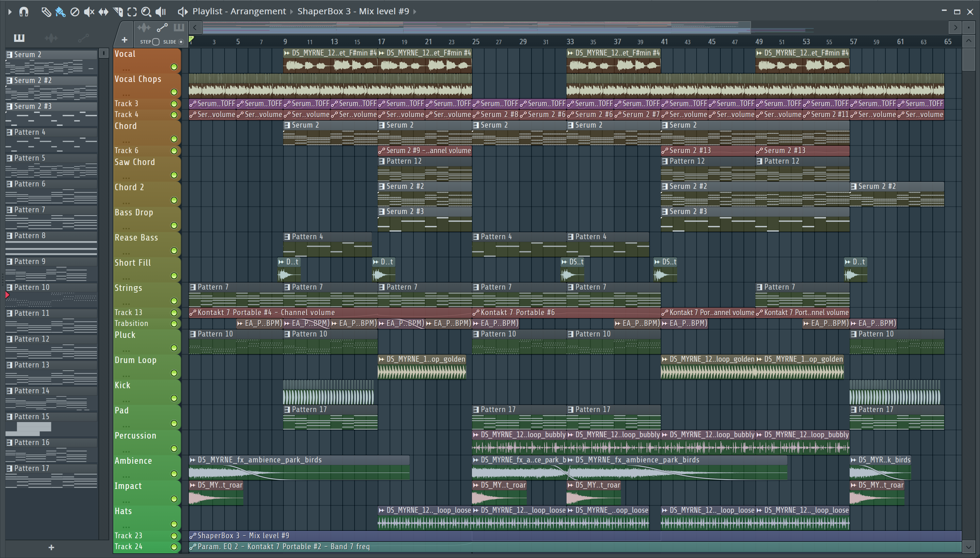The width and height of the screenshot is (980, 558).
Task: Open clip menu of Serum 2 #9 automation clip
Action: 381,151
